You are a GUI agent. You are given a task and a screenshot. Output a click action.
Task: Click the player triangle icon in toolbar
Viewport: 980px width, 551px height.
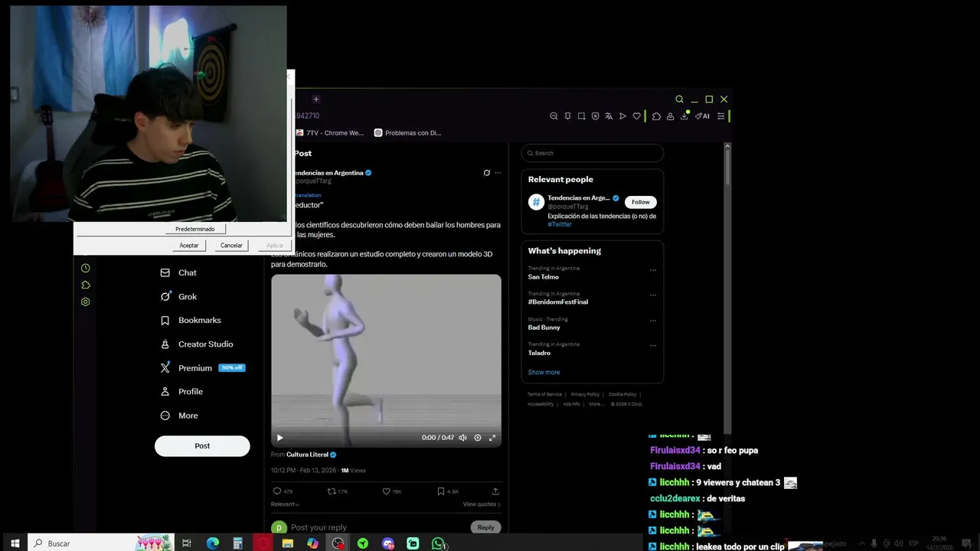coord(622,116)
